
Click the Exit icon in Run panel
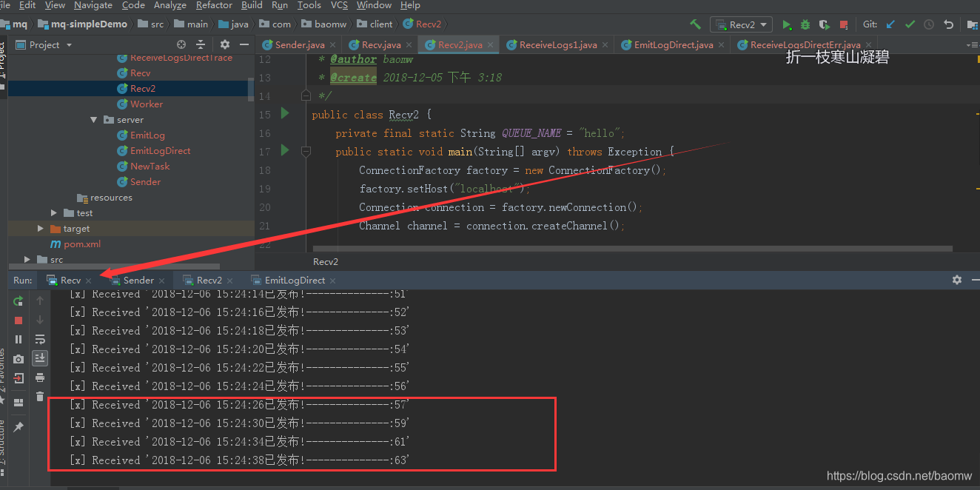[x=19, y=378]
